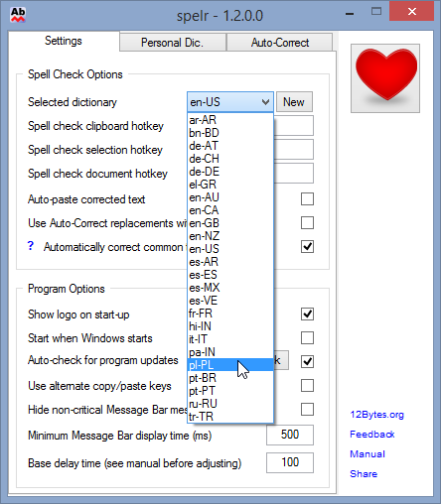Open the Share link
Screen dimensions: 441x504
tap(364, 474)
